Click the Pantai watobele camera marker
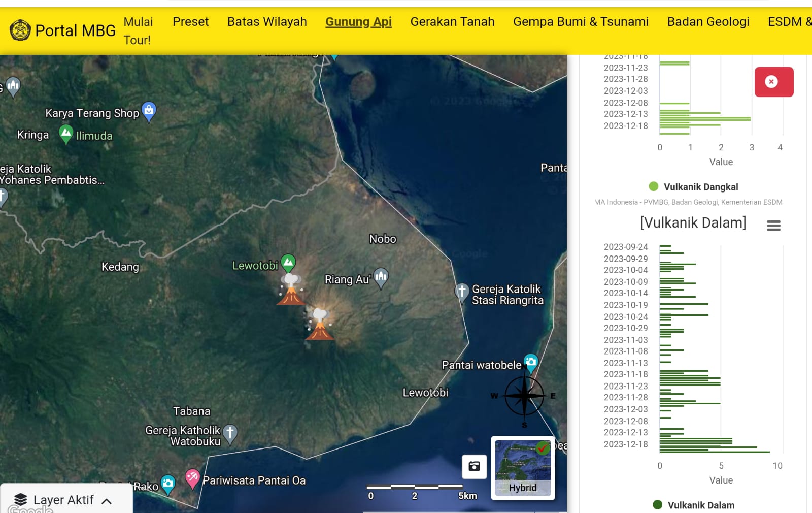Viewport: 812px width, 513px height. [531, 363]
